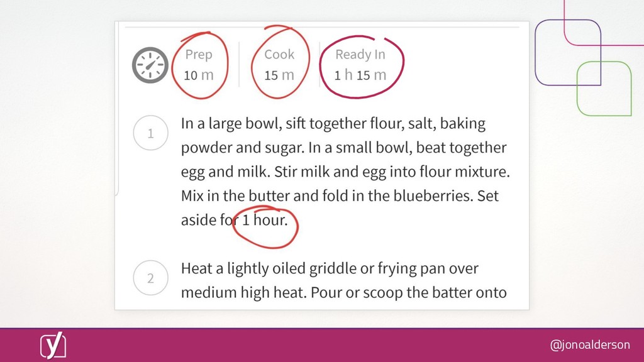This screenshot has height=362, width=644.
Task: Click the circled '1 hour' text
Action: [x=265, y=220]
